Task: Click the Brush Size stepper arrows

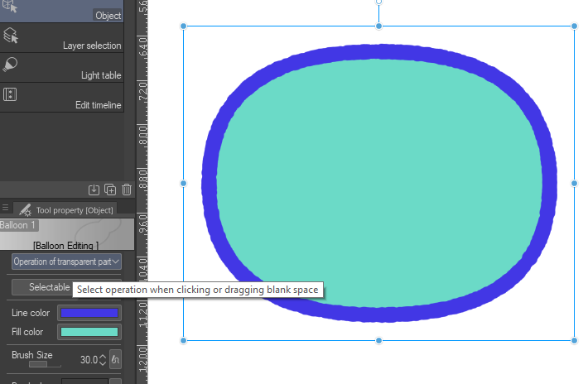Action: (x=103, y=360)
